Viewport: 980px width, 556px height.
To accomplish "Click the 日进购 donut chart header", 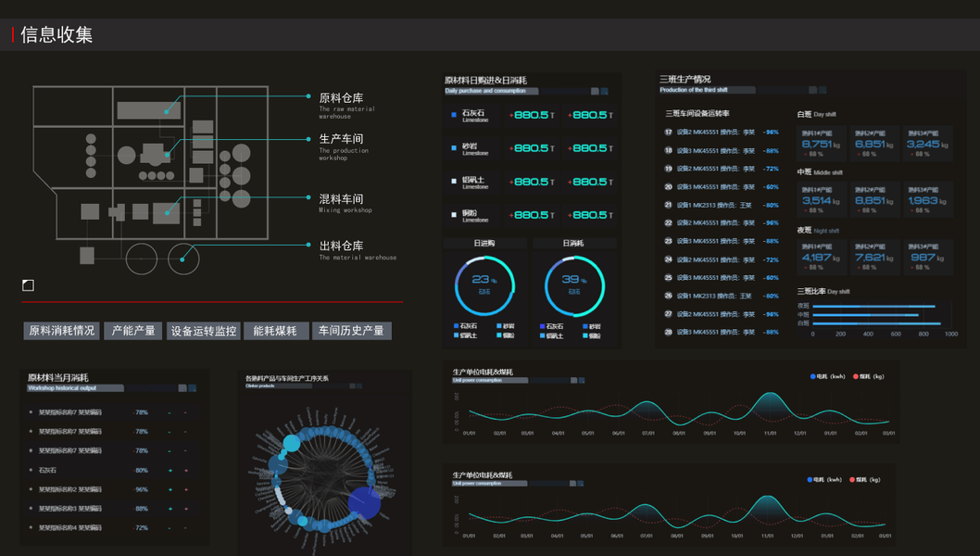I will [484, 244].
